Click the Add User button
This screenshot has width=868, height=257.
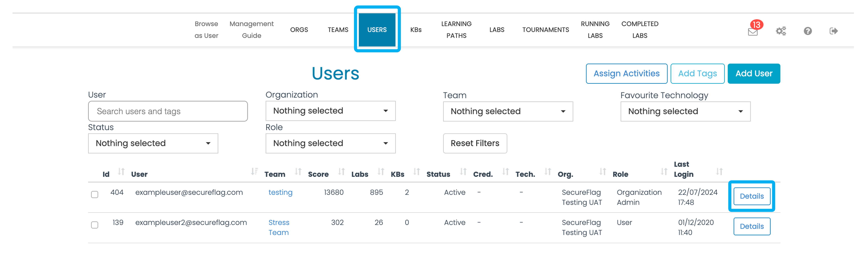coord(754,74)
